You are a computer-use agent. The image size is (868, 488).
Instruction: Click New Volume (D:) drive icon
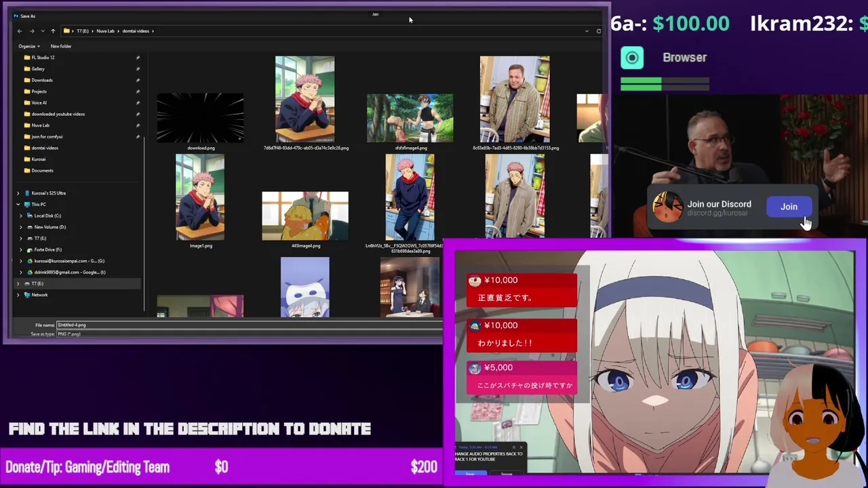(29, 227)
